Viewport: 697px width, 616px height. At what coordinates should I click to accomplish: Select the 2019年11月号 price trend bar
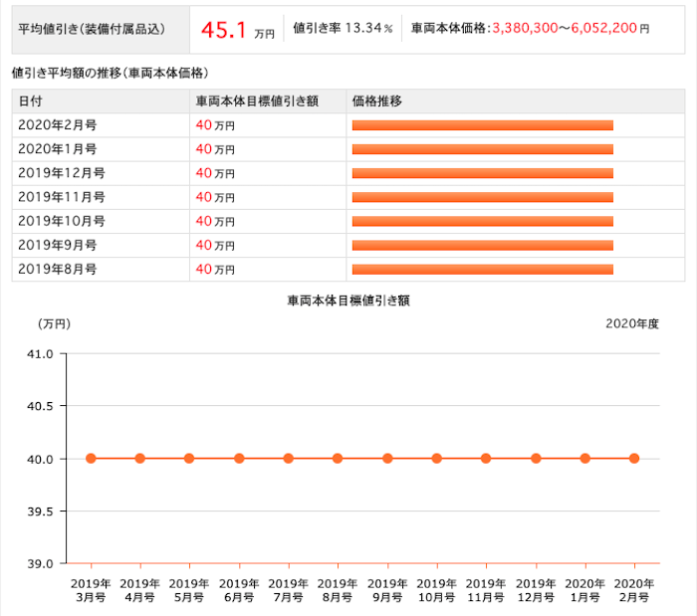coord(483,197)
